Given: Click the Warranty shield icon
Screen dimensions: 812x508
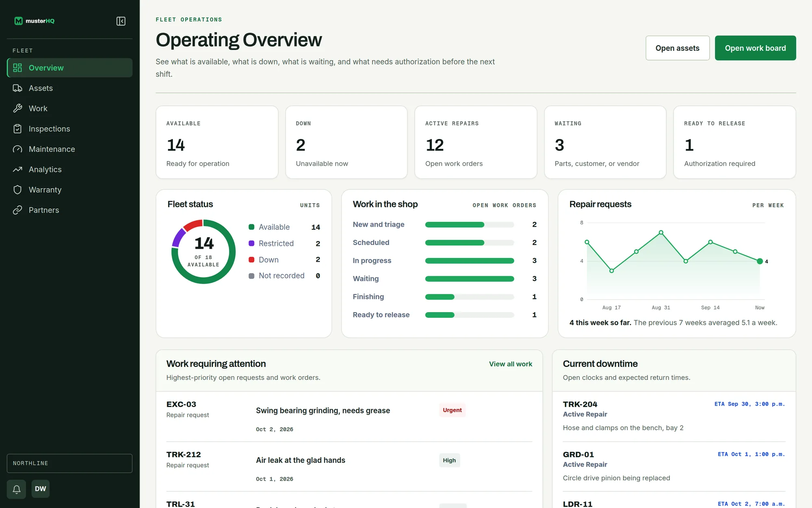Looking at the screenshot, I should 17,190.
